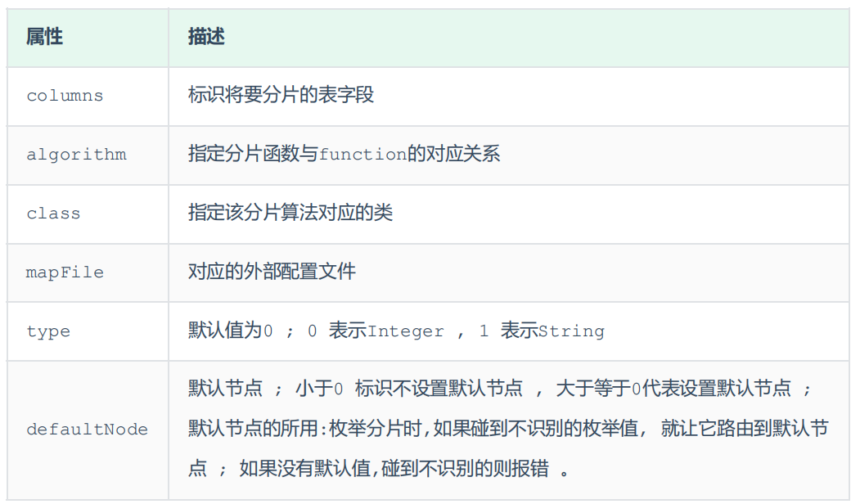
Task: Click the word Integer in type description
Action: point(406,331)
